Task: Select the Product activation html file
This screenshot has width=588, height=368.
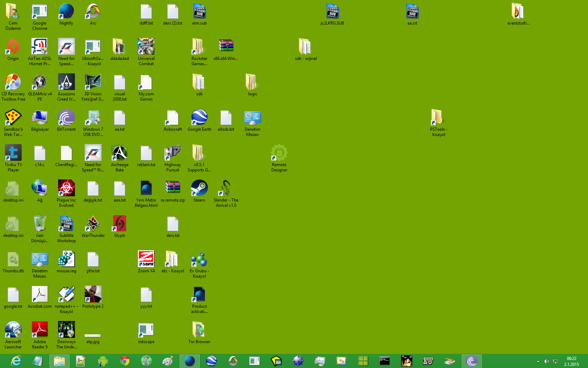Action: 199,300
